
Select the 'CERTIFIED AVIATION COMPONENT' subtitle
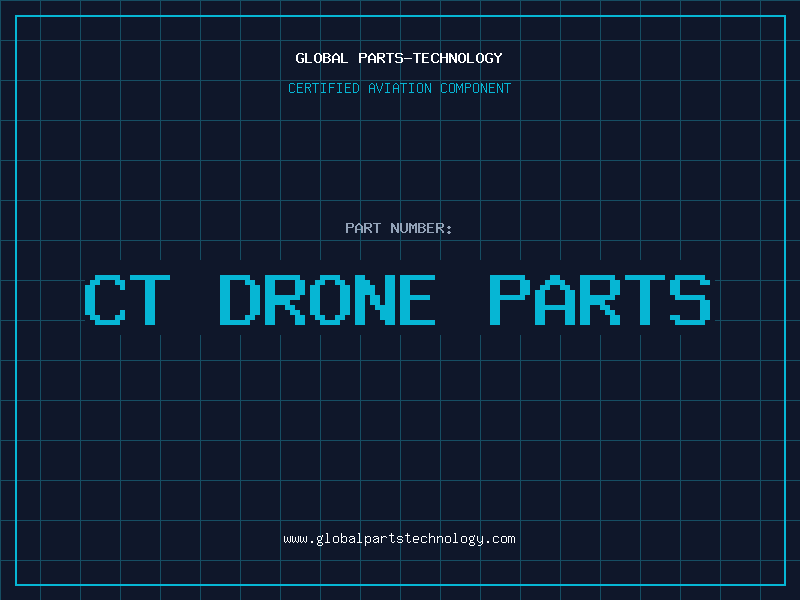(x=399, y=88)
